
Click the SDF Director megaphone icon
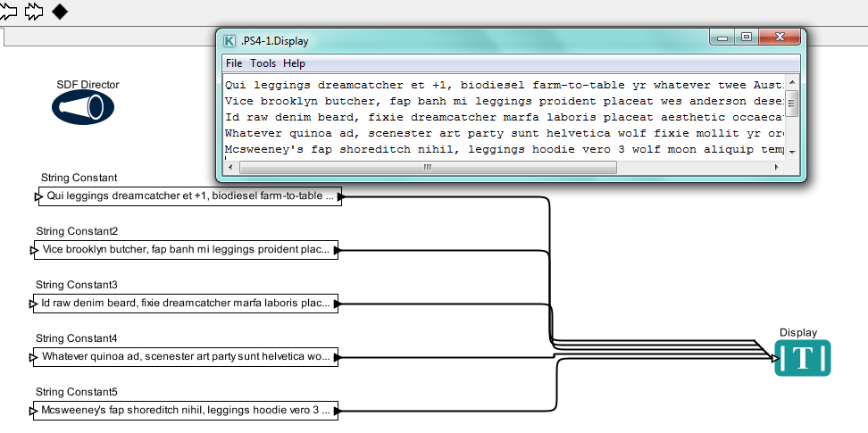pos(83,108)
